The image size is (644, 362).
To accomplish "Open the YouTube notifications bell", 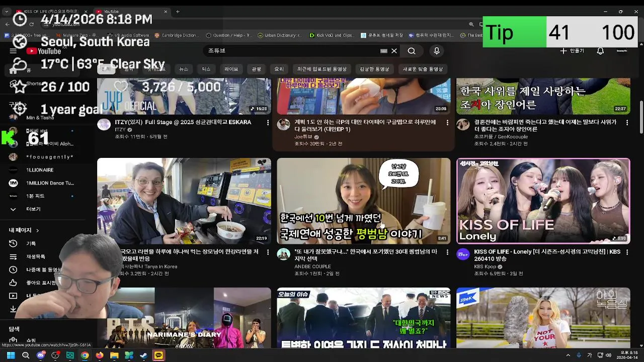I will pos(600,51).
